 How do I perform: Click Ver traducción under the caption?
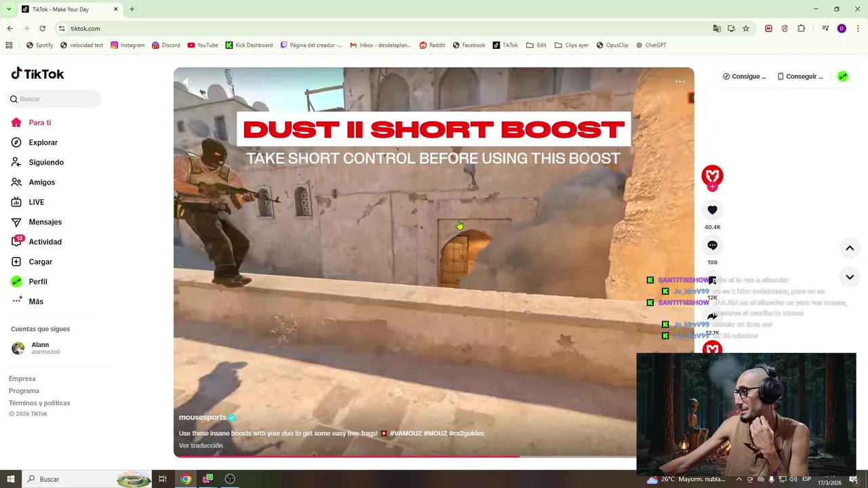[201, 445]
